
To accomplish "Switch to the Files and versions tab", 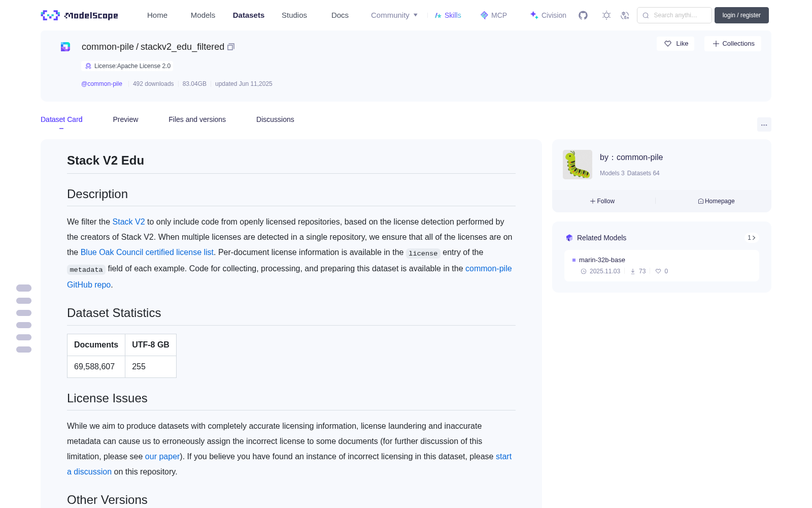I will [197, 119].
